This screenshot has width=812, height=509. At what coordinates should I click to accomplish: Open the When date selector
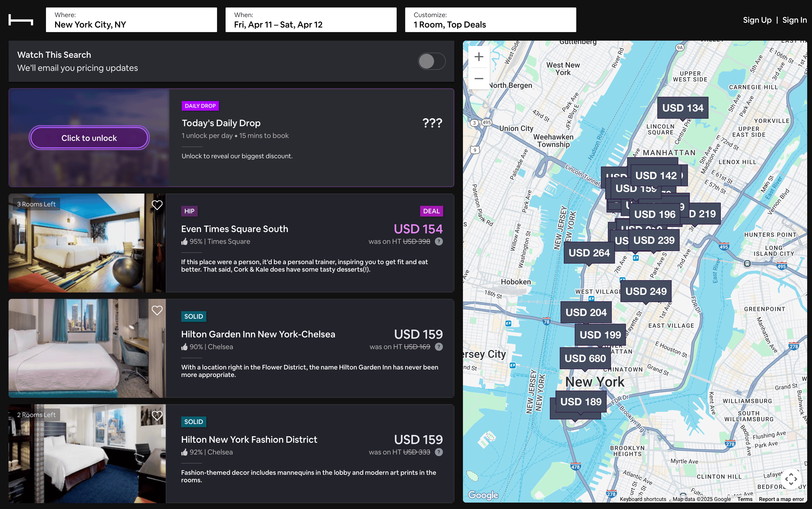coord(311,20)
